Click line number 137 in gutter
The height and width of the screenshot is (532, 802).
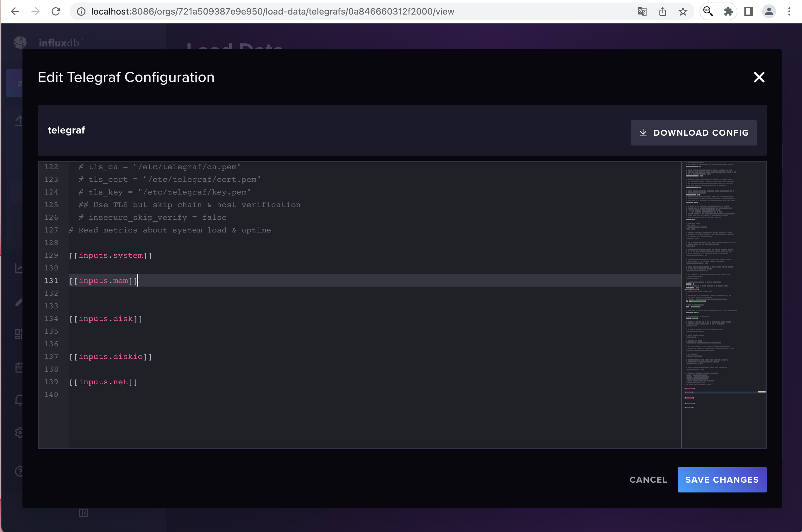coord(51,356)
